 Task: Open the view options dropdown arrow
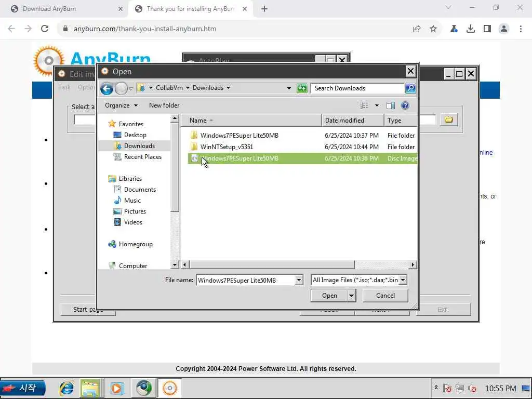pyautogui.click(x=377, y=105)
